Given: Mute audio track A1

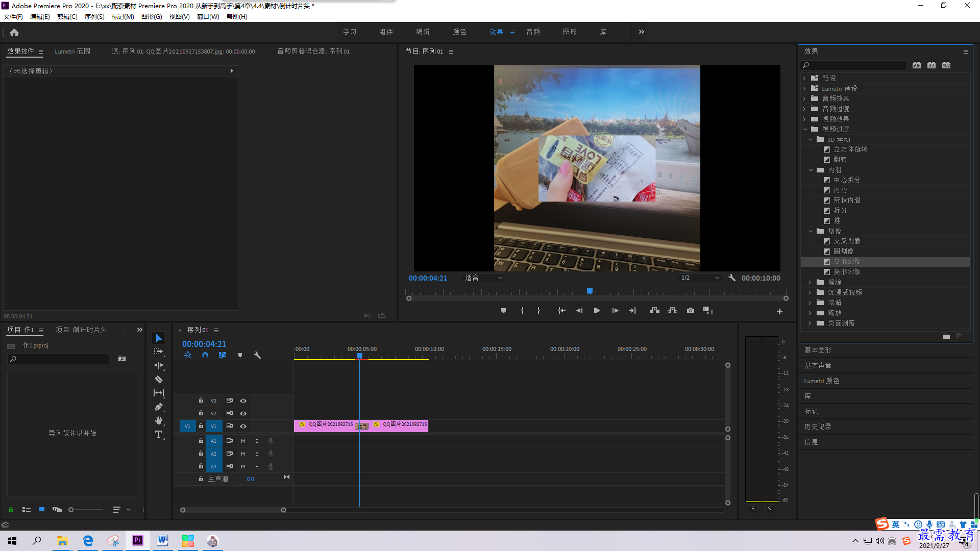Looking at the screenshot, I should [x=243, y=441].
